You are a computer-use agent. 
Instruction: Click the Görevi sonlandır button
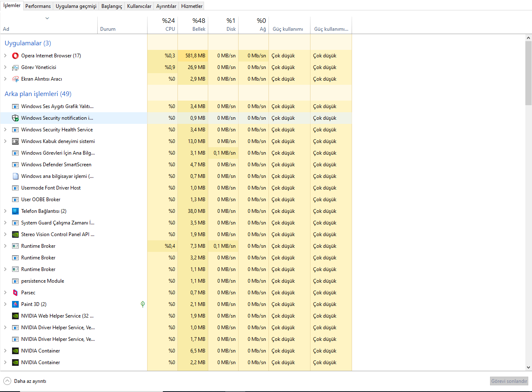(509, 381)
